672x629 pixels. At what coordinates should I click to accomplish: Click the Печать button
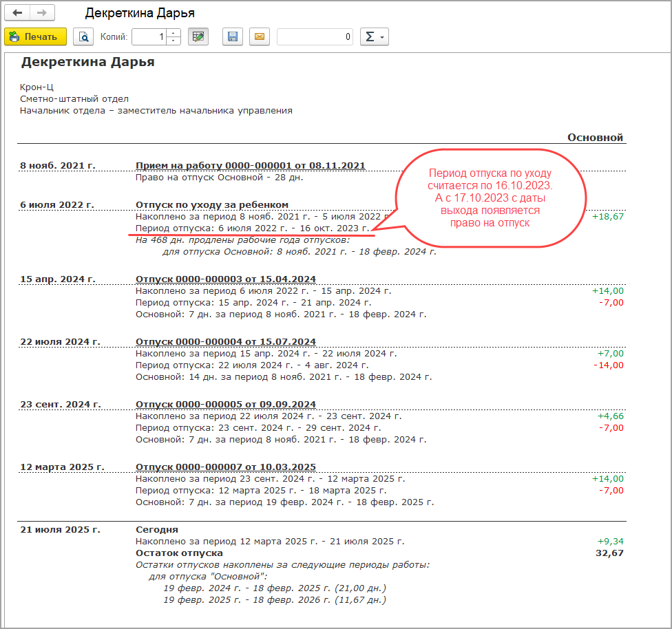pyautogui.click(x=36, y=37)
